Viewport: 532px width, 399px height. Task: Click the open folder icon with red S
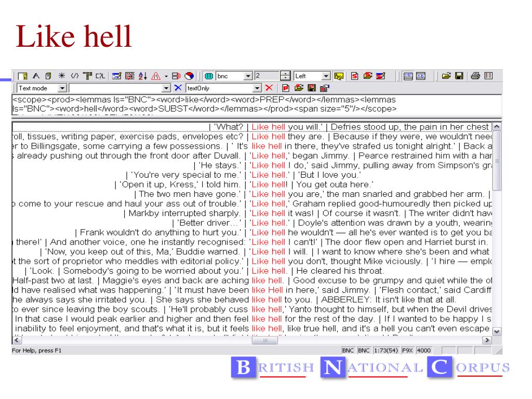(x=368, y=76)
